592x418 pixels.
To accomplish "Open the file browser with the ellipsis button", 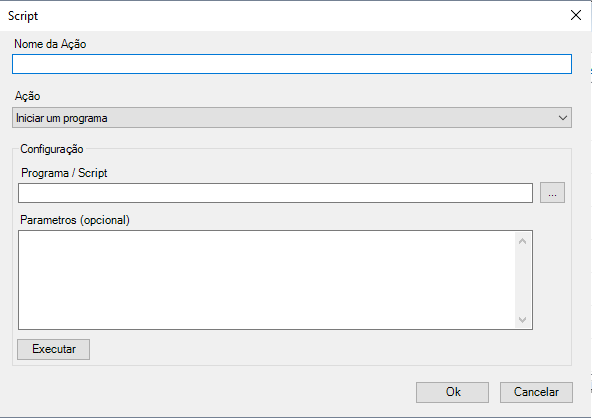I will click(x=552, y=193).
